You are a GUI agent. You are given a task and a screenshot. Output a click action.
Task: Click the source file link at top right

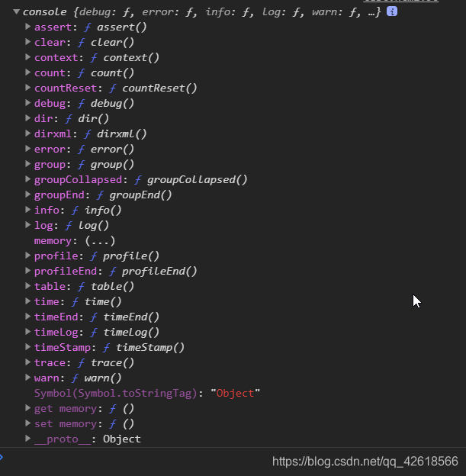tap(400, 1)
